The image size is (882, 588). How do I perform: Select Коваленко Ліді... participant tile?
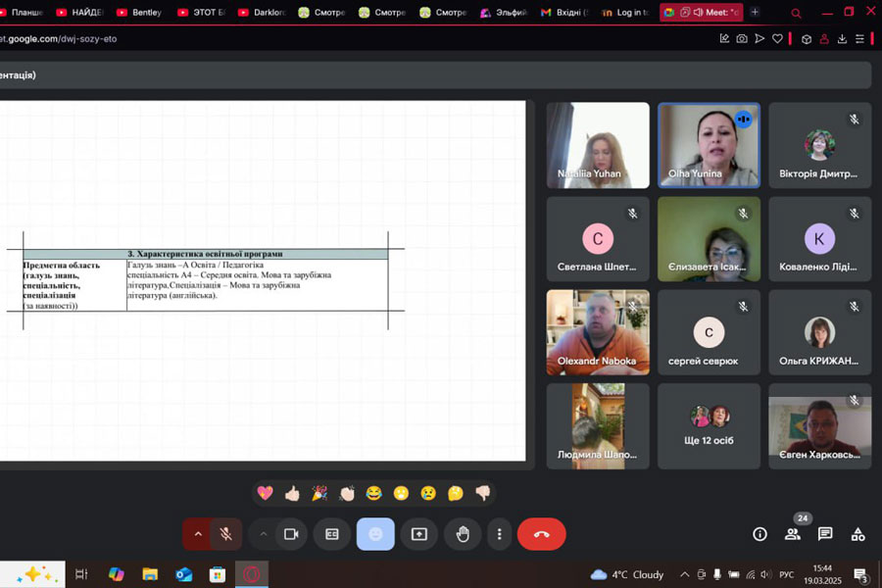coord(819,238)
